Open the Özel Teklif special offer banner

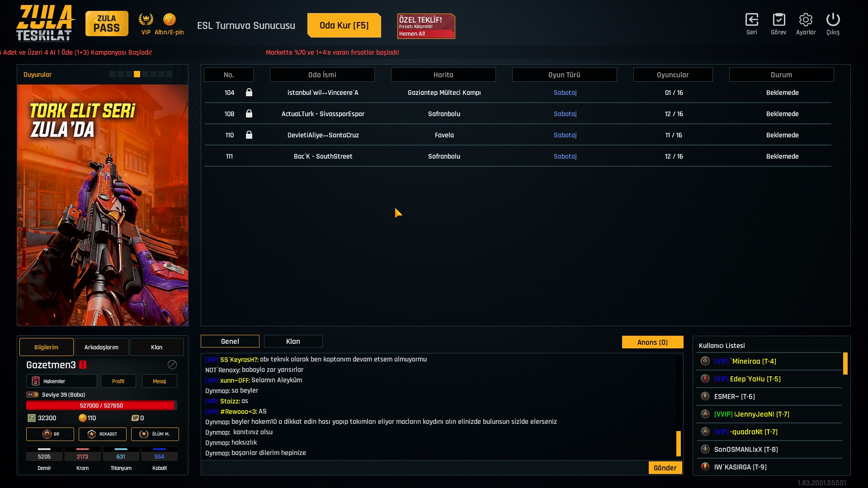click(426, 26)
